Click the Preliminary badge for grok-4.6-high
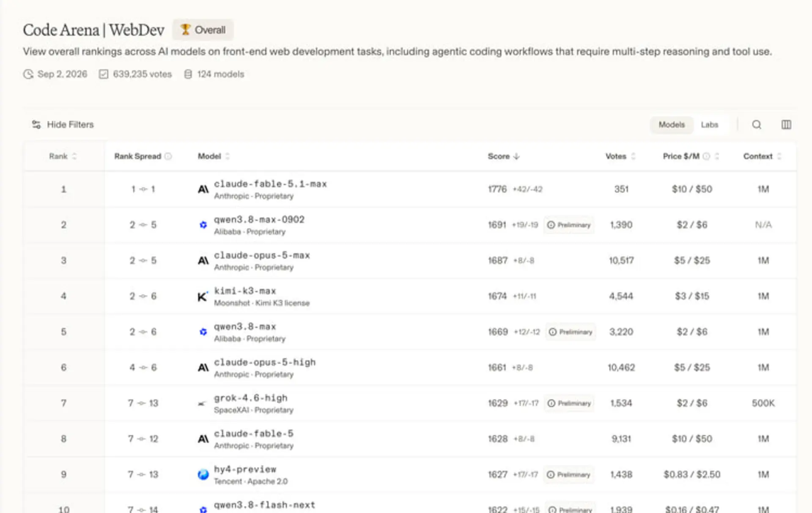Viewport: 812px width, 513px height. click(x=569, y=403)
